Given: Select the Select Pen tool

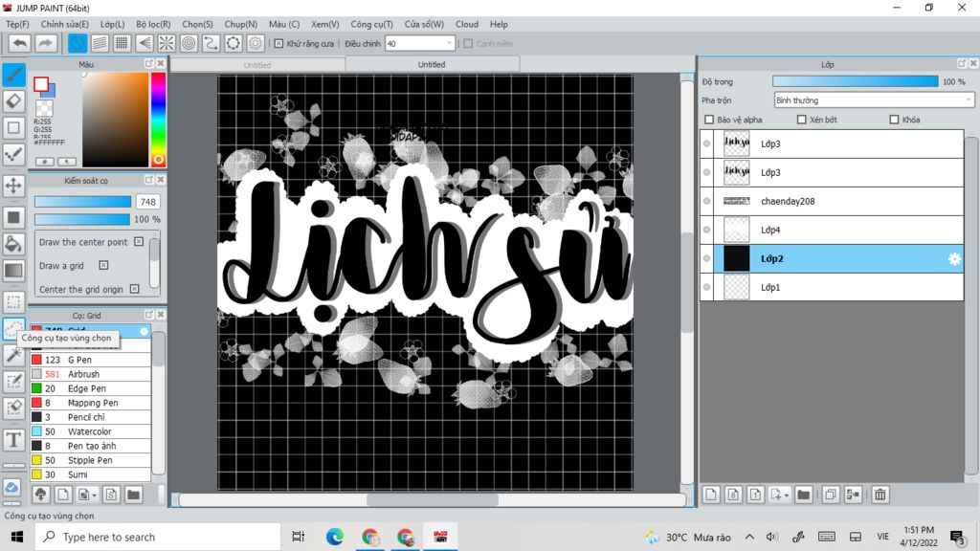Looking at the screenshot, I should click(x=13, y=382).
